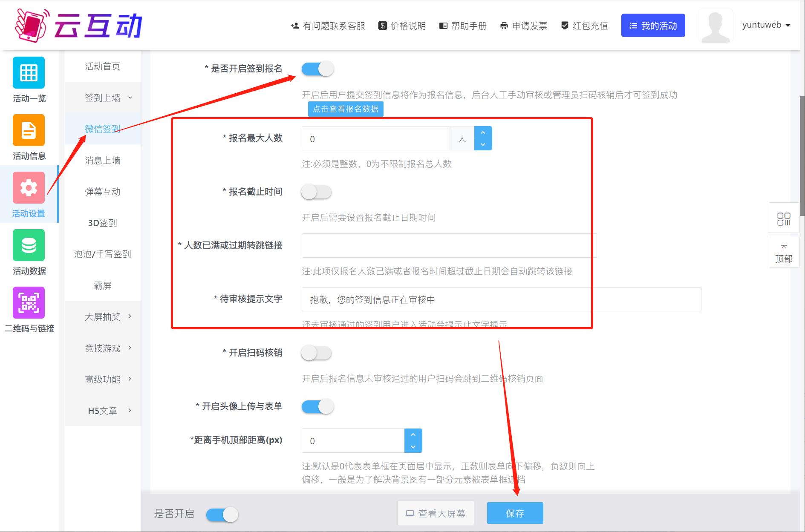This screenshot has height=532, width=805.
Task: Open the orange 活动信息 document icon
Action: click(29, 130)
